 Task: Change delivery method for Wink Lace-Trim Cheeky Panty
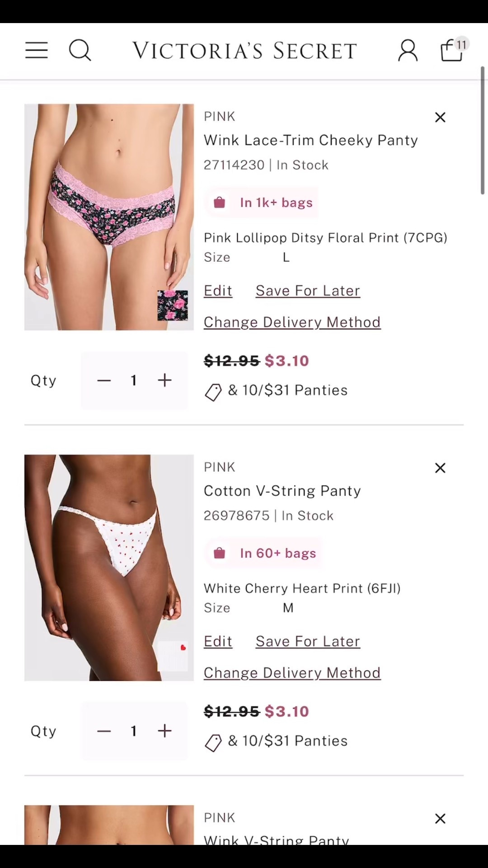[292, 322]
